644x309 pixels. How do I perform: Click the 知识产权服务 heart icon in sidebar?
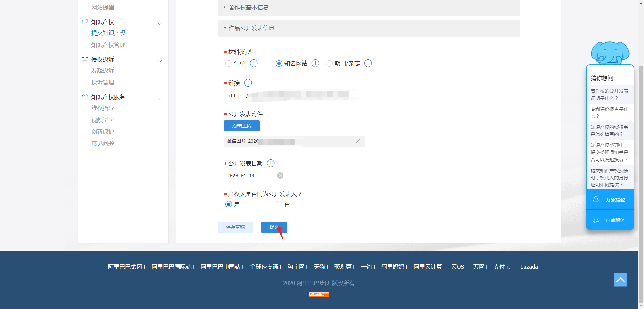coord(85,97)
